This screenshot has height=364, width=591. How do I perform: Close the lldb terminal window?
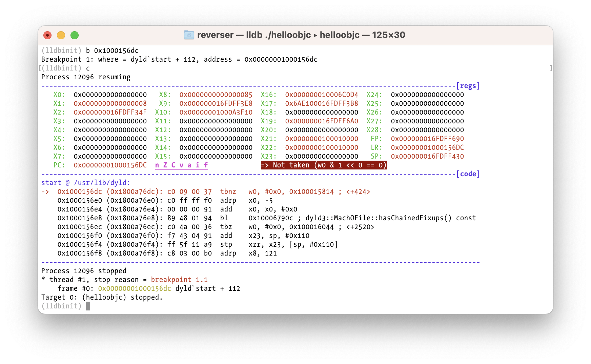(x=47, y=35)
